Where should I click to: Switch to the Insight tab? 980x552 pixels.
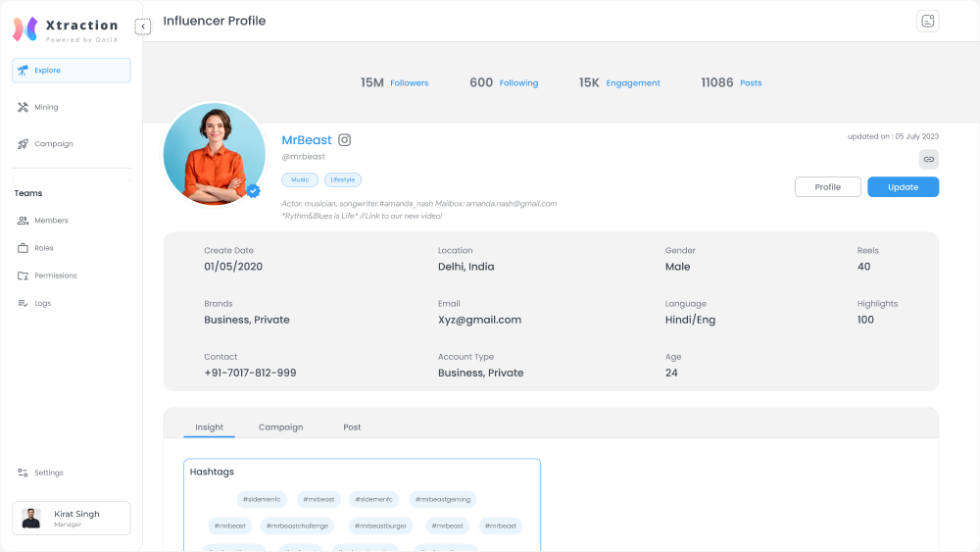(209, 427)
